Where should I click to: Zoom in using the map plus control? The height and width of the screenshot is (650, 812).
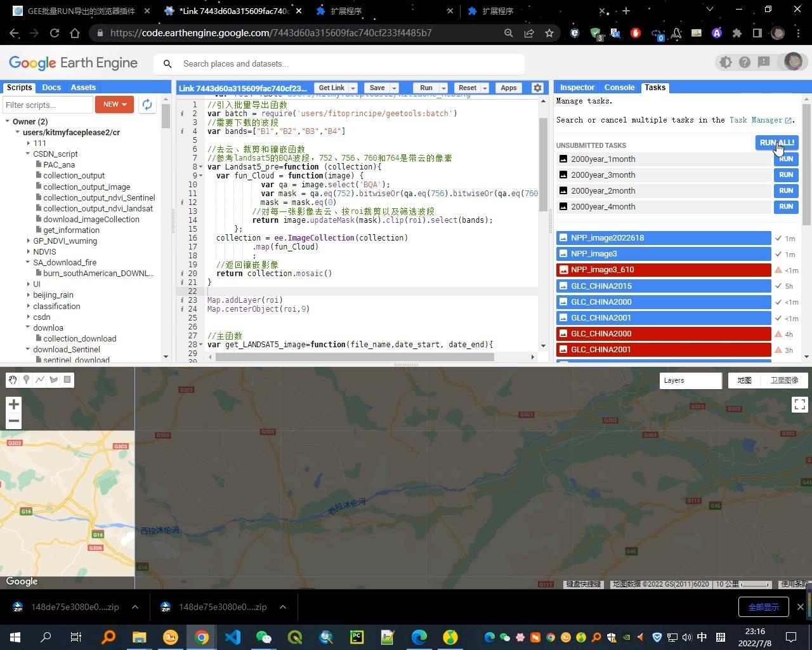(x=13, y=404)
